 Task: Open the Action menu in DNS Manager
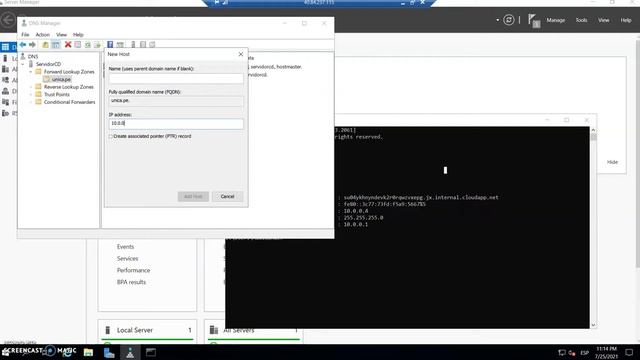pos(42,35)
